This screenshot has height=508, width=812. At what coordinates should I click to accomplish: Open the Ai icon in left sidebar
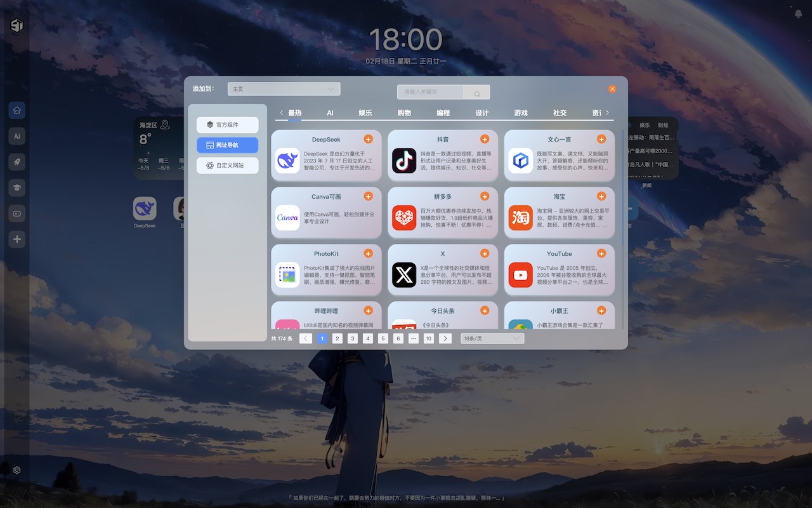click(x=17, y=136)
